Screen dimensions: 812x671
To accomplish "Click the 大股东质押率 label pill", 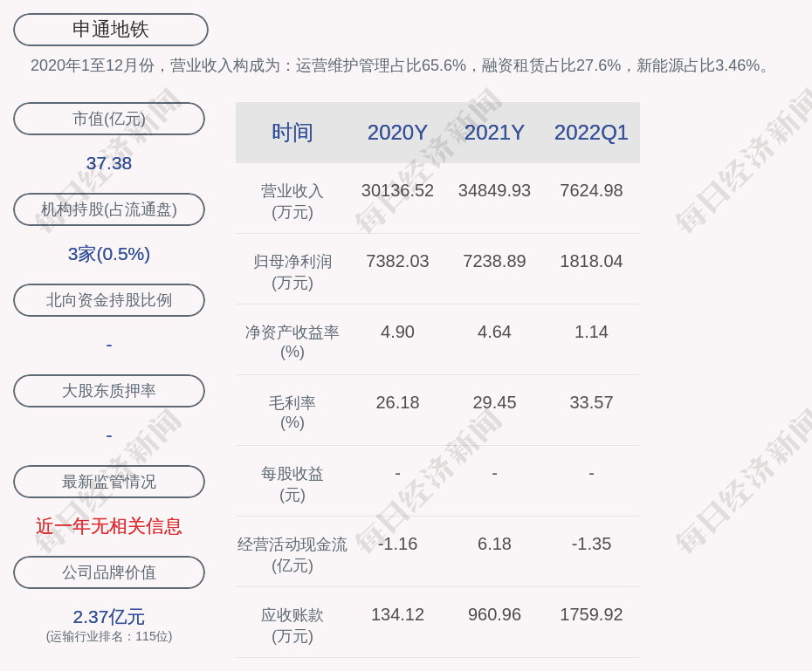I will click(109, 391).
